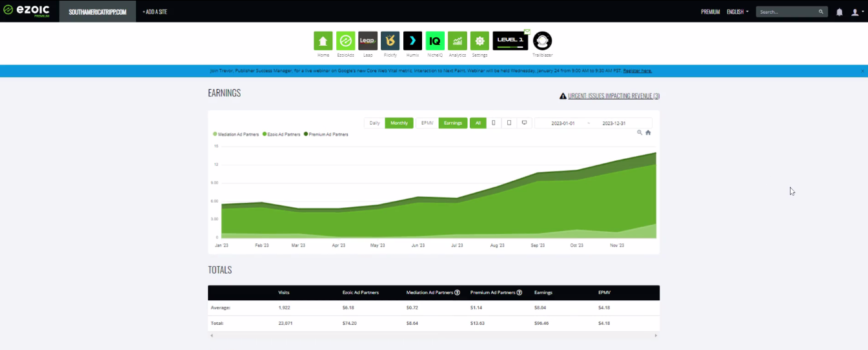The height and width of the screenshot is (350, 868).
Task: Filter chart by tablet device icon
Action: (x=509, y=123)
